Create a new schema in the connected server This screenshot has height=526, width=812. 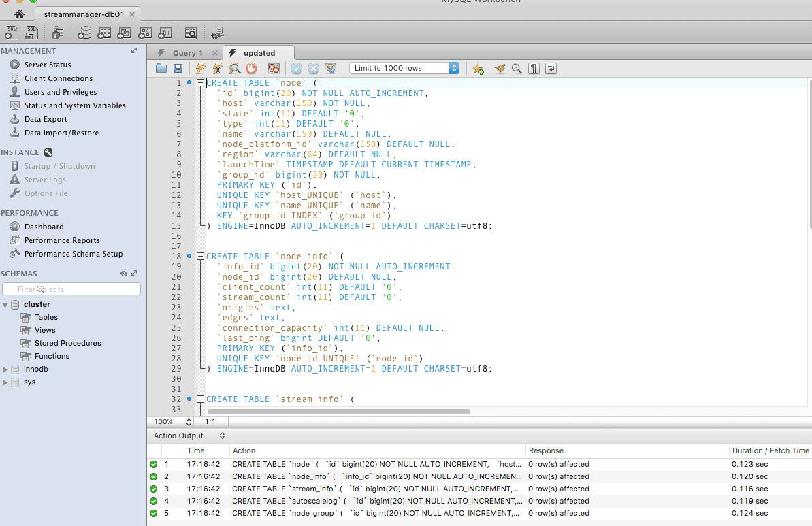tap(85, 32)
